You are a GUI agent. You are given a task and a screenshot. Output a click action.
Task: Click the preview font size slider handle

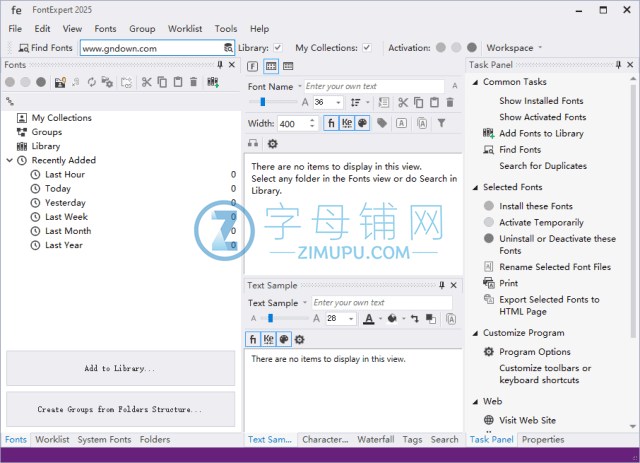[x=263, y=102]
